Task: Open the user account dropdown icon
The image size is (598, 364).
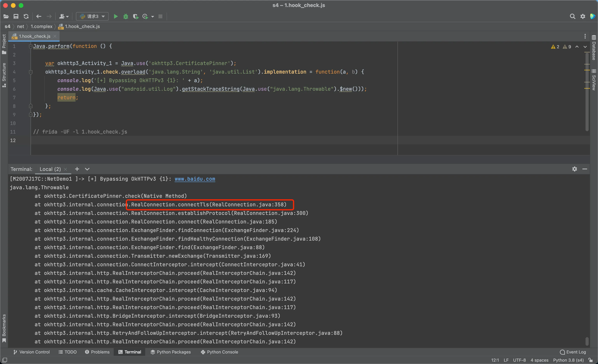Action: [64, 17]
